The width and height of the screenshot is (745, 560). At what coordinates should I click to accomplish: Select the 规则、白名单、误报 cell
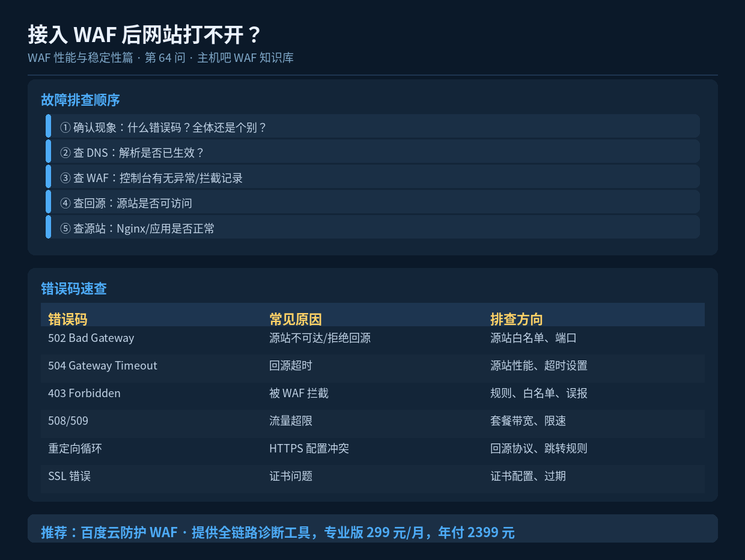click(539, 393)
